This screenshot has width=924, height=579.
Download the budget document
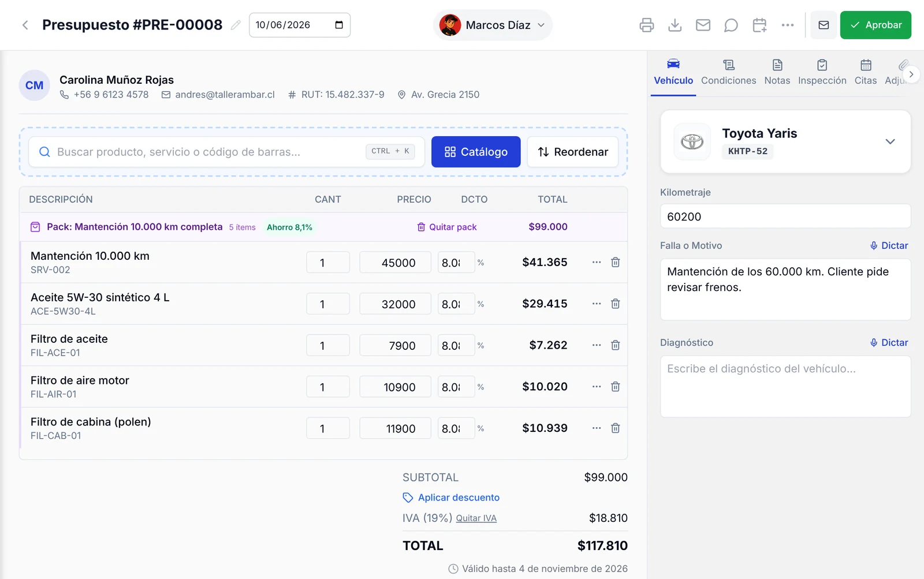(675, 25)
